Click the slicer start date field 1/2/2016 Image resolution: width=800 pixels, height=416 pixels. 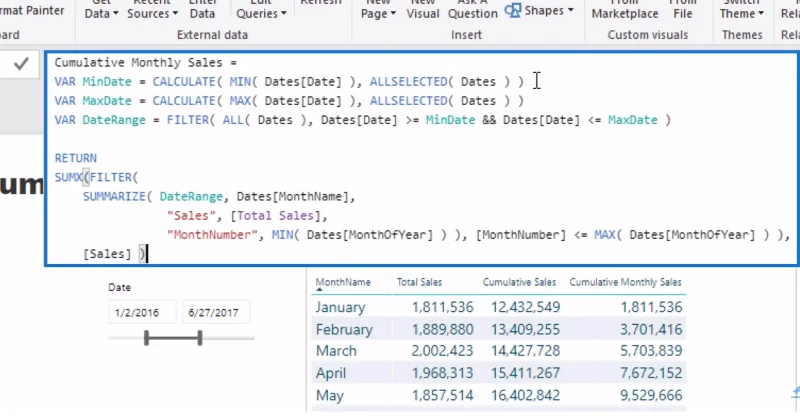coord(142,312)
